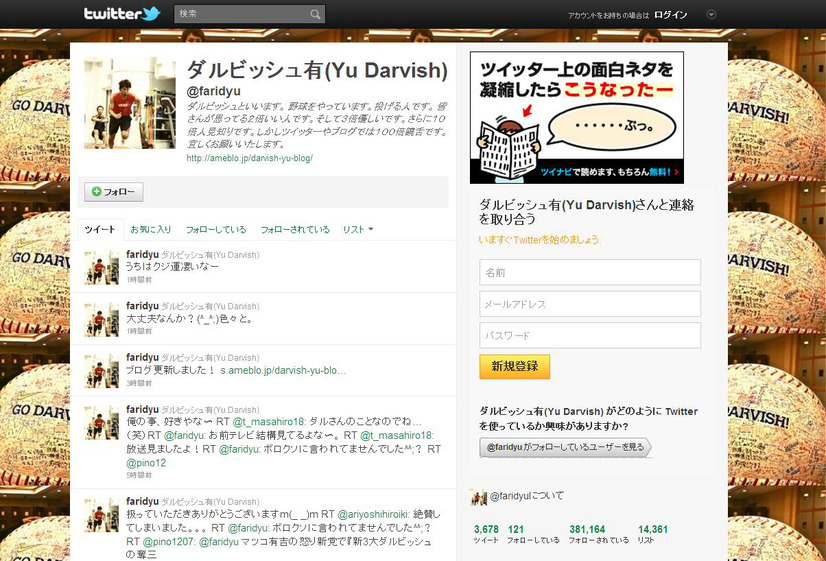Image resolution: width=826 pixels, height=561 pixels.
Task: Expand the リスト dropdown tab
Action: (358, 230)
